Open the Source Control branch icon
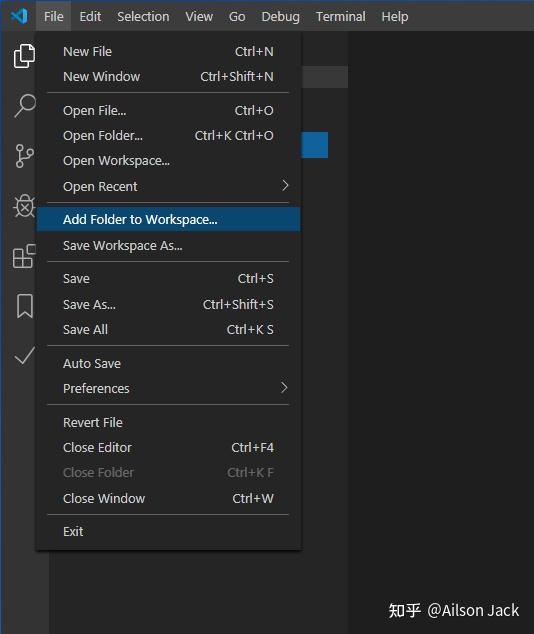Screen dimensions: 534x634 pos(24,156)
